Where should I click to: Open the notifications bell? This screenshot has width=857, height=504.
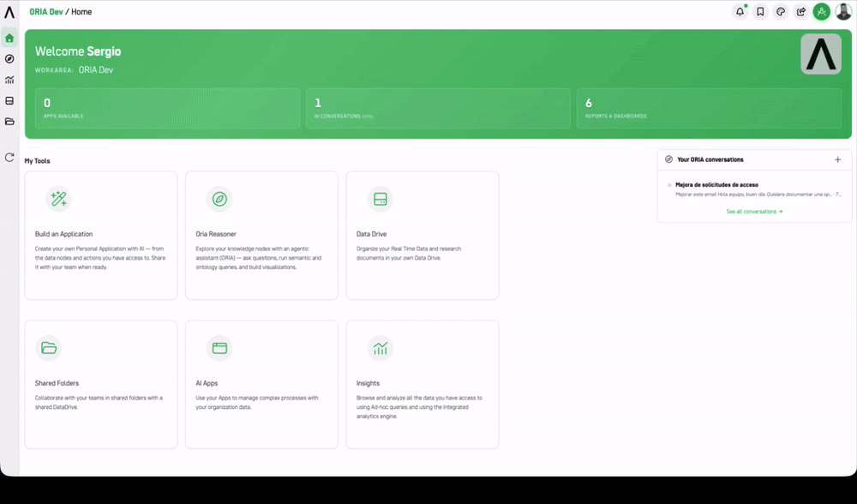click(740, 11)
